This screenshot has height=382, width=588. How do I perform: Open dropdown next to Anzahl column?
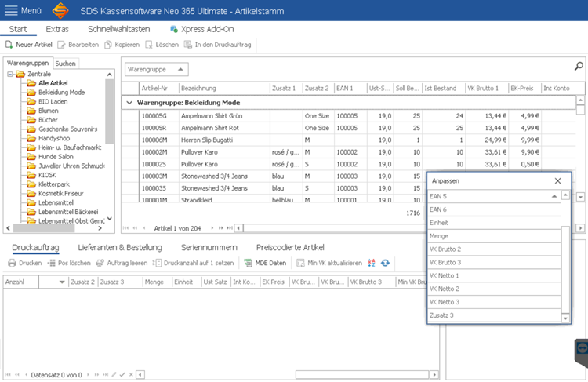pyautogui.click(x=62, y=282)
